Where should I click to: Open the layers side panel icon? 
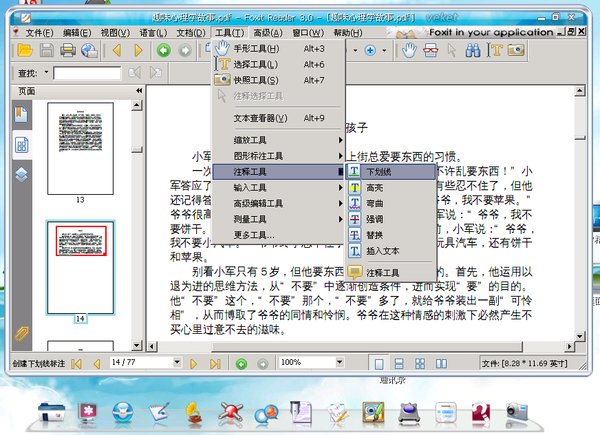pyautogui.click(x=21, y=172)
